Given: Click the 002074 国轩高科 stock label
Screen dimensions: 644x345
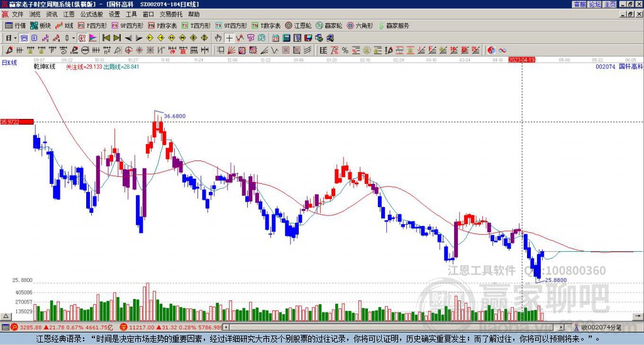Looking at the screenshot, I should click(619, 67).
